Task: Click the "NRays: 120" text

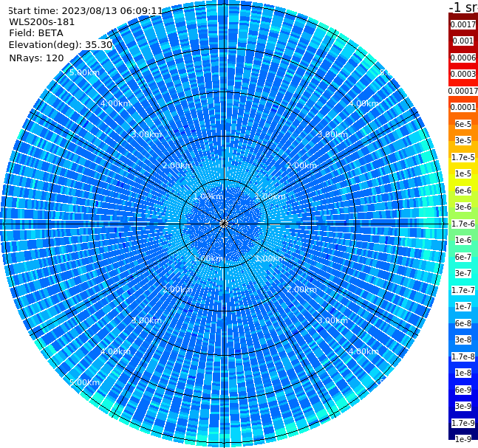Action: coord(36,58)
